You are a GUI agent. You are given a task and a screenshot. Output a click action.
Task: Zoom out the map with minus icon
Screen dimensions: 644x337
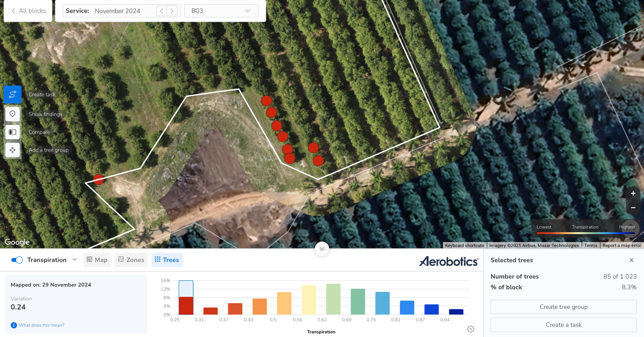click(x=633, y=208)
